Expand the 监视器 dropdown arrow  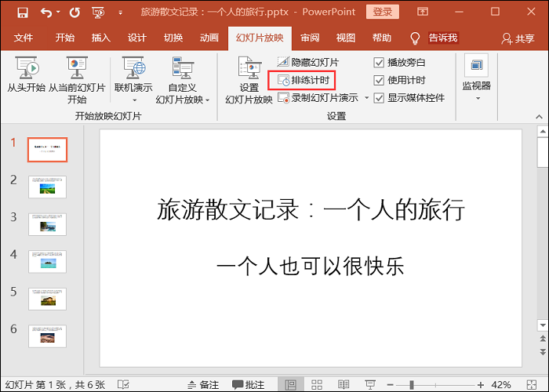(x=478, y=99)
